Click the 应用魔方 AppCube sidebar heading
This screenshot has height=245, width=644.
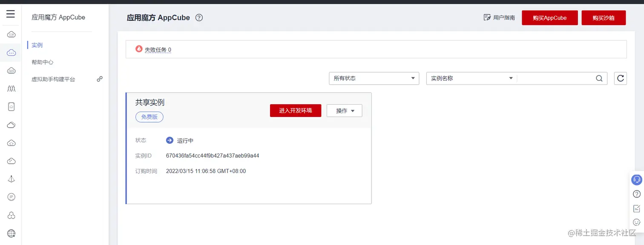pos(58,17)
